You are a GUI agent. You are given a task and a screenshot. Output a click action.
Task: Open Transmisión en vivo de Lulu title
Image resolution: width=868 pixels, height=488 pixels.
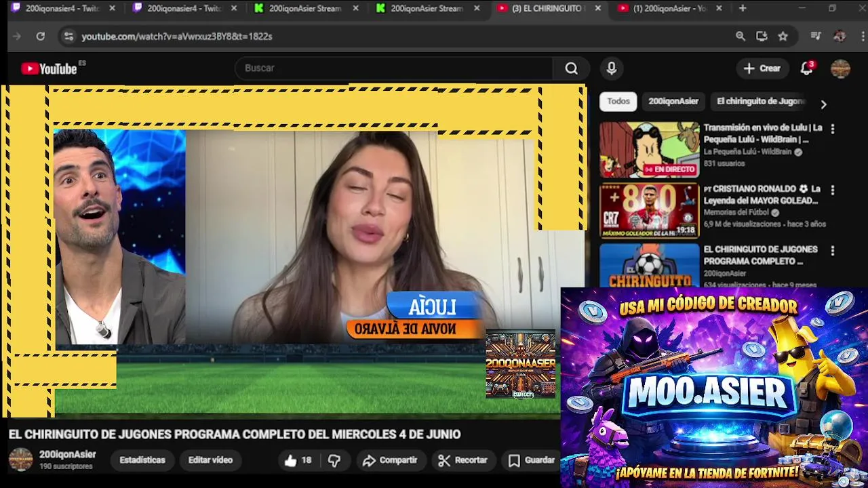tap(763, 134)
